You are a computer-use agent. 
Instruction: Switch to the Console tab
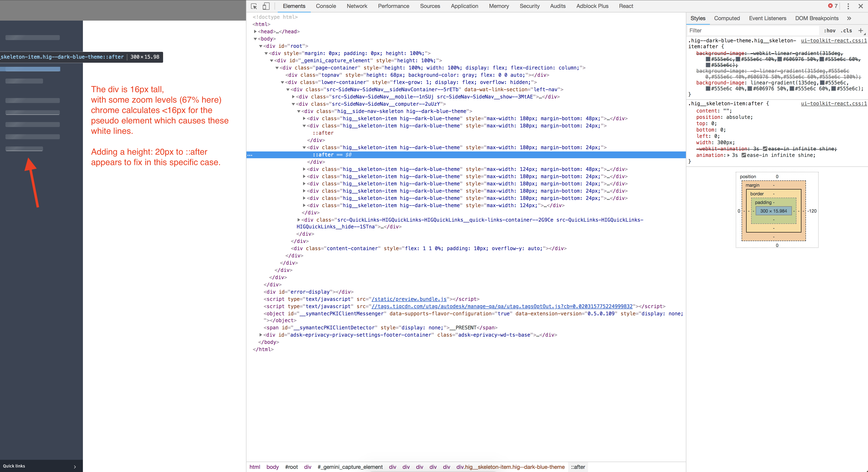(x=325, y=6)
